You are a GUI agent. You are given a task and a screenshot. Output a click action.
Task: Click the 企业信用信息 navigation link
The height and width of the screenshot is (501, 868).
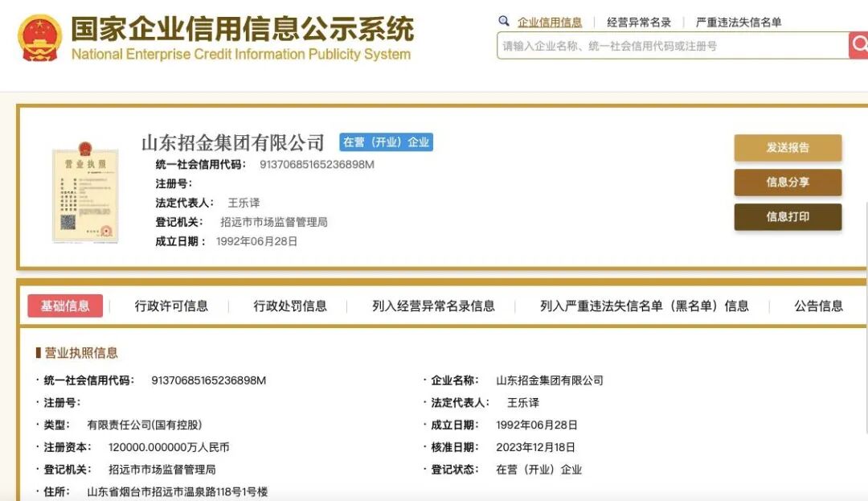click(552, 21)
